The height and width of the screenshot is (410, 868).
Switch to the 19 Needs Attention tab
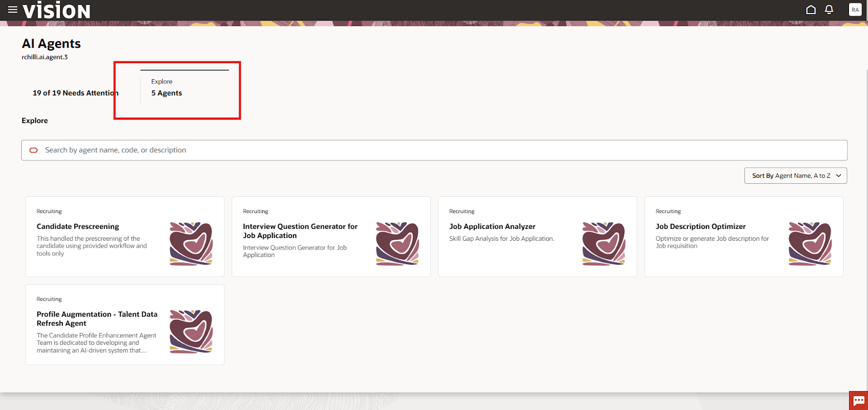click(75, 93)
